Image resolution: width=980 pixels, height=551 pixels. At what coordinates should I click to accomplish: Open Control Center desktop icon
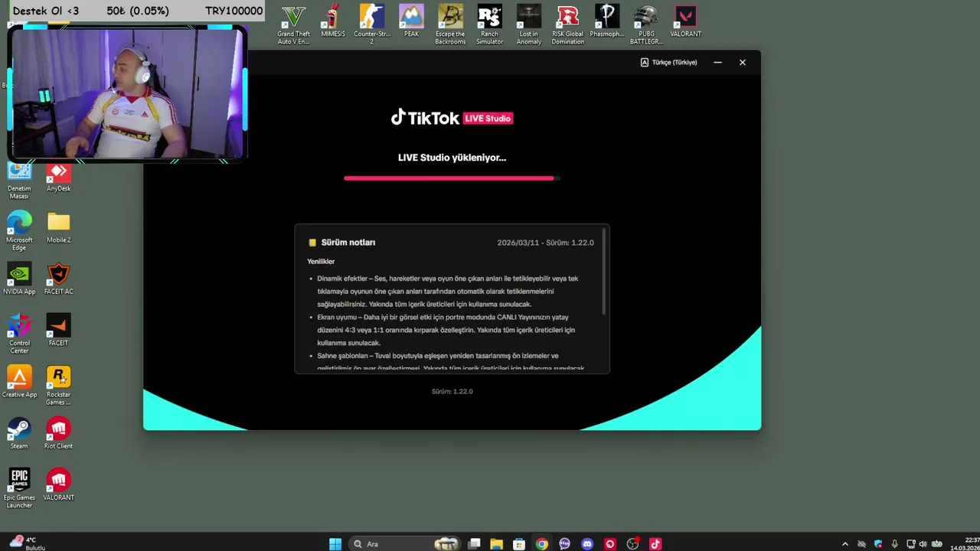tap(19, 334)
